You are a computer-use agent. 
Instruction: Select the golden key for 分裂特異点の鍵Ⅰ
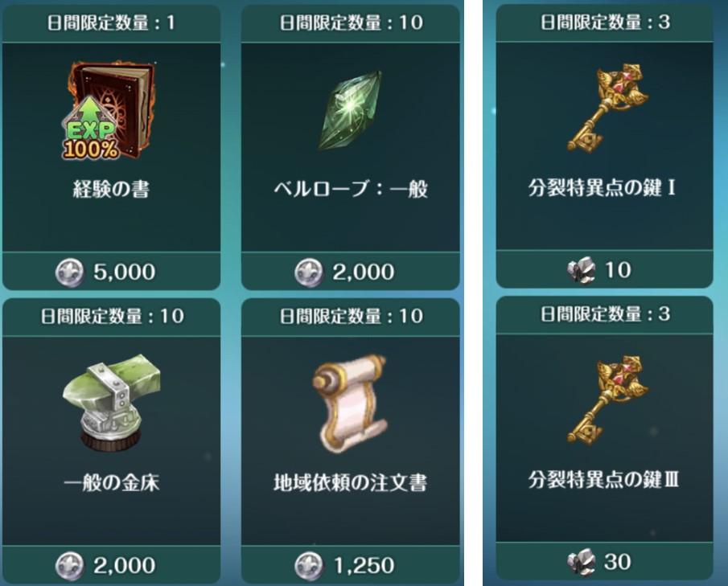[607, 109]
